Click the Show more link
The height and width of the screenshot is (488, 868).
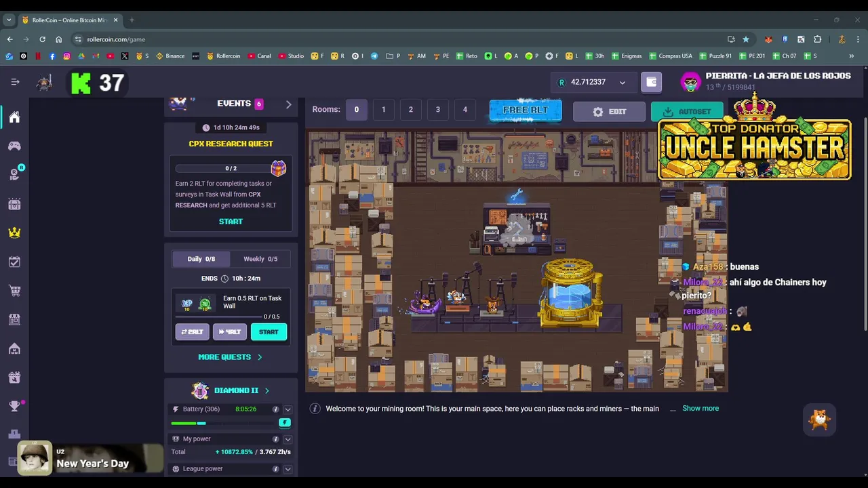click(701, 408)
